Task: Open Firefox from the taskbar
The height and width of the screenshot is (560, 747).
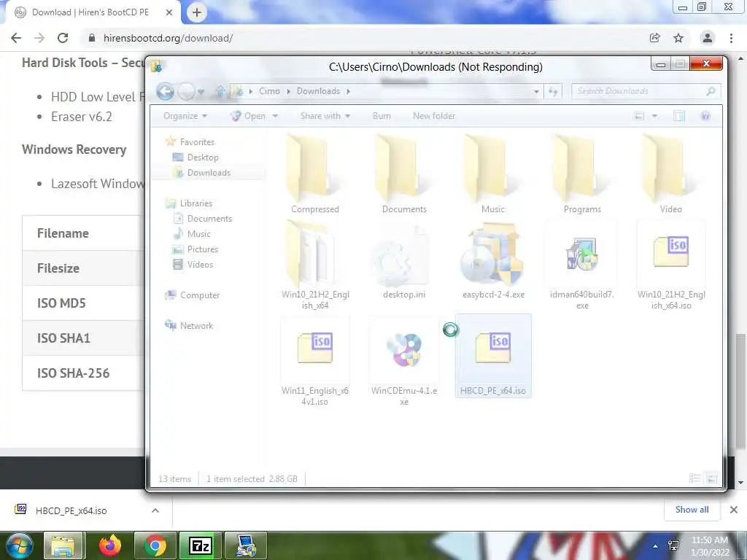Action: [110, 545]
